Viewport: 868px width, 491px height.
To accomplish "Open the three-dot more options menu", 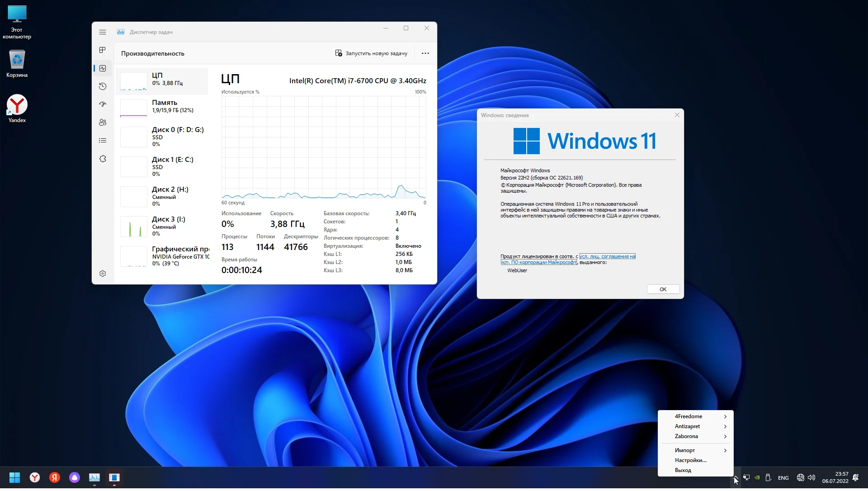I will [x=425, y=53].
